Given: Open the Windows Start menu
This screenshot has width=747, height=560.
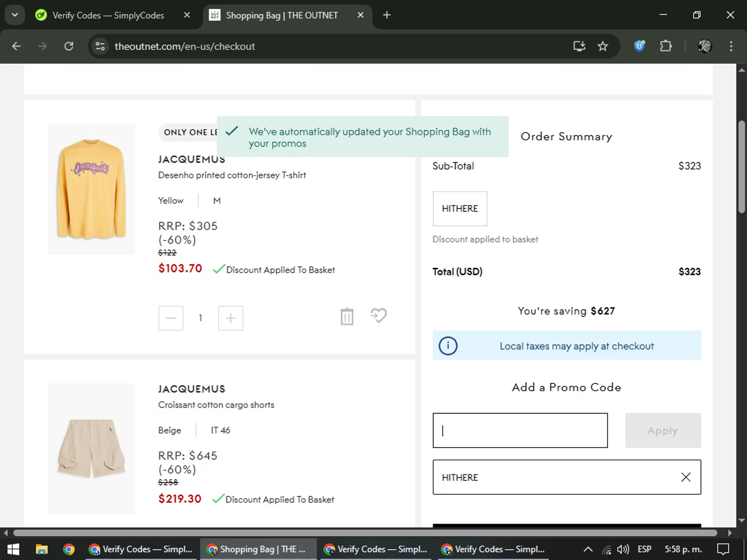Looking at the screenshot, I should click(13, 549).
